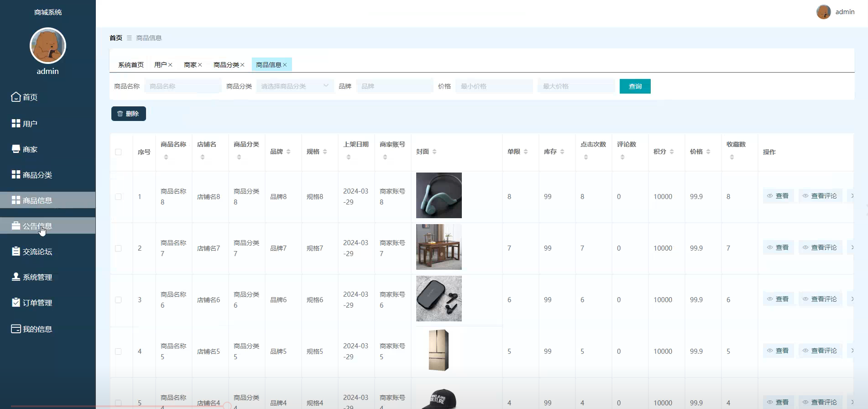Click 查看评论 button in row 2
This screenshot has width=868, height=409.
[820, 247]
